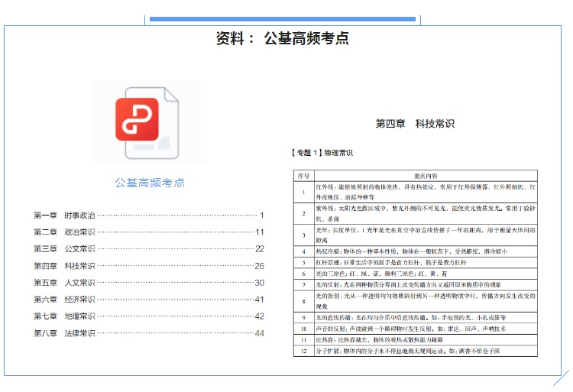
Task: Select table row 10 about 声音的反射
Action: (416, 329)
